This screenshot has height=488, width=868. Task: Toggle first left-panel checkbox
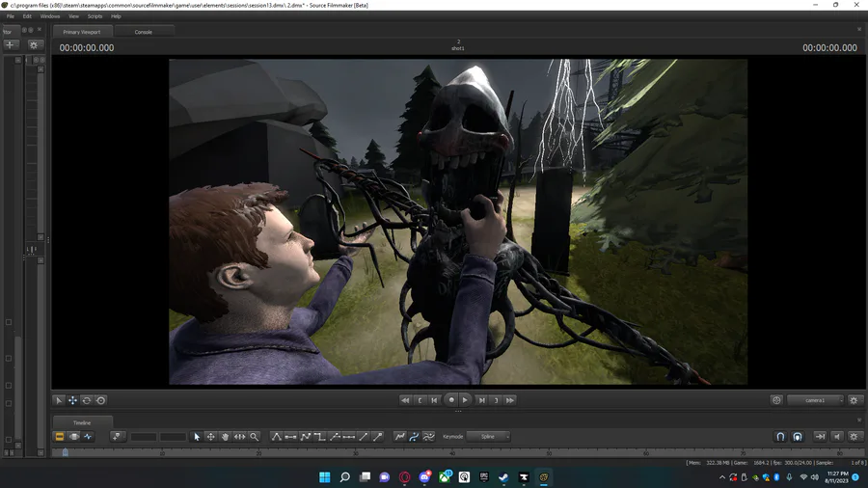click(x=9, y=322)
